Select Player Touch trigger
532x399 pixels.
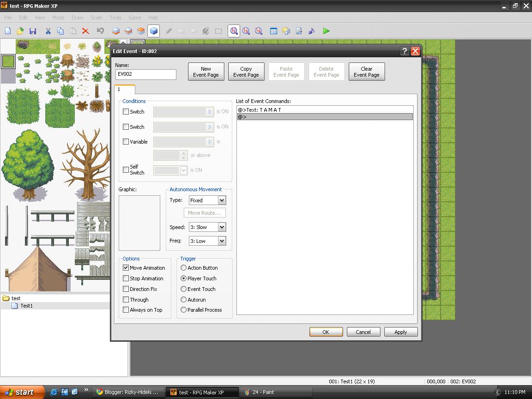[183, 278]
